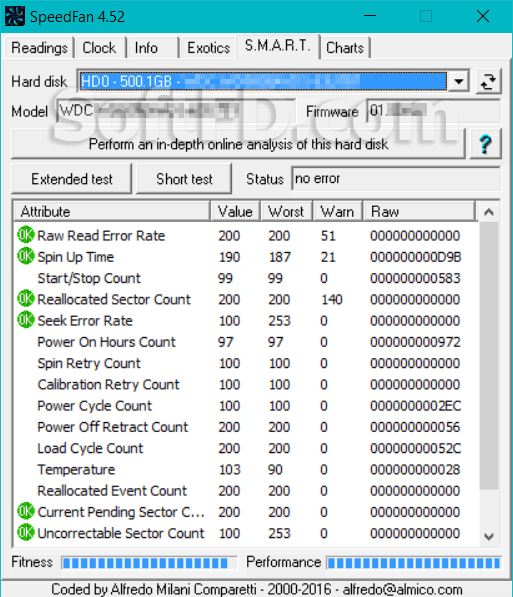Open the blue question mark help icon

point(485,144)
